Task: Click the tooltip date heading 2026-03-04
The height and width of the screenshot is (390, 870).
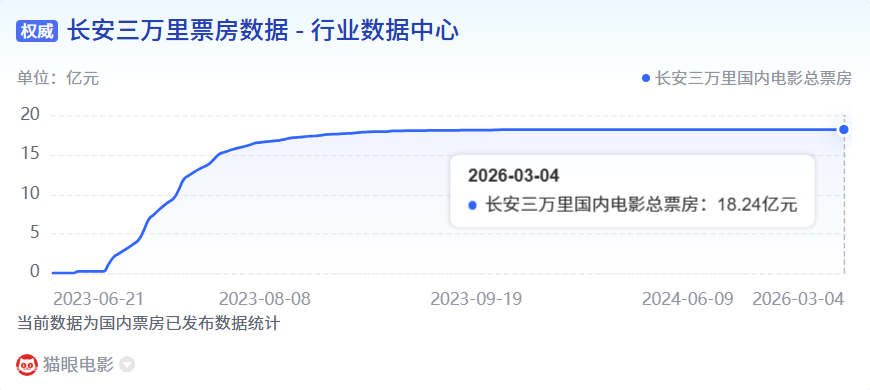Action: click(x=514, y=176)
